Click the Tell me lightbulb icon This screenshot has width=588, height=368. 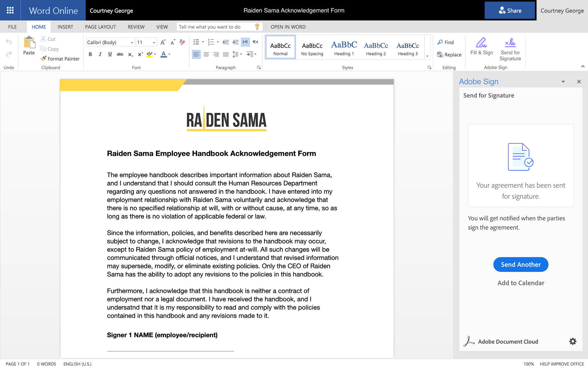257,27
